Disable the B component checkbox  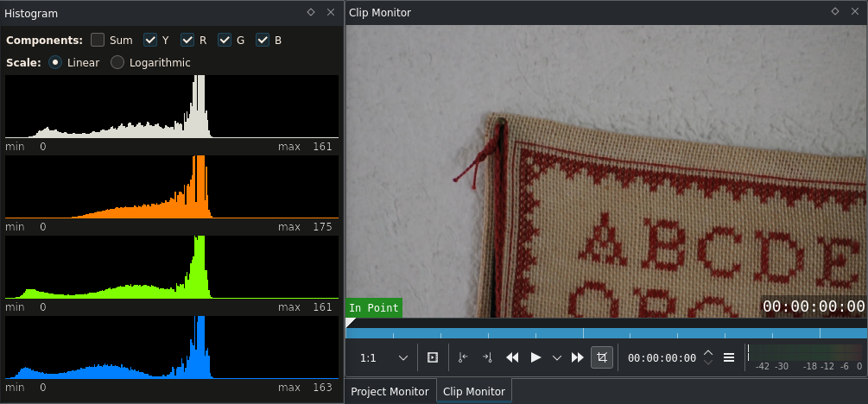click(x=263, y=40)
